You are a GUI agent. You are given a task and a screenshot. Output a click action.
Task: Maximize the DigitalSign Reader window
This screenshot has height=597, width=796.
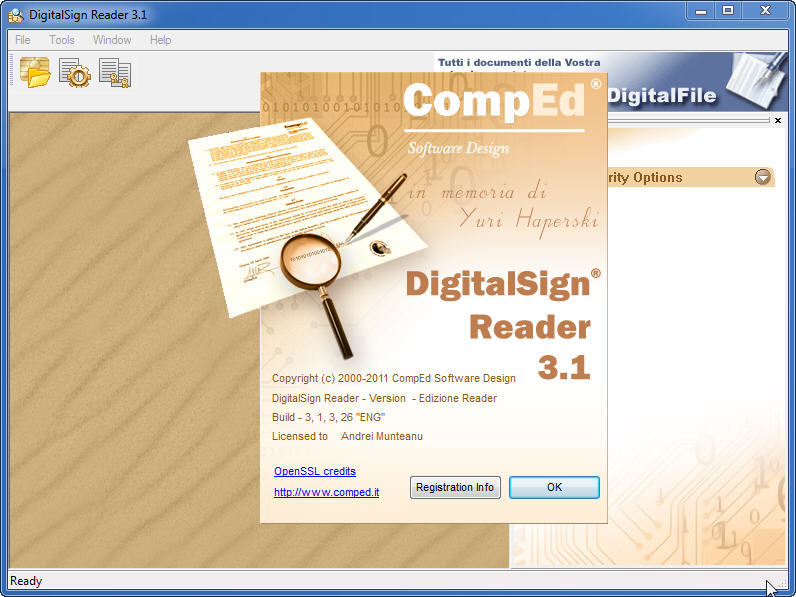(x=728, y=11)
